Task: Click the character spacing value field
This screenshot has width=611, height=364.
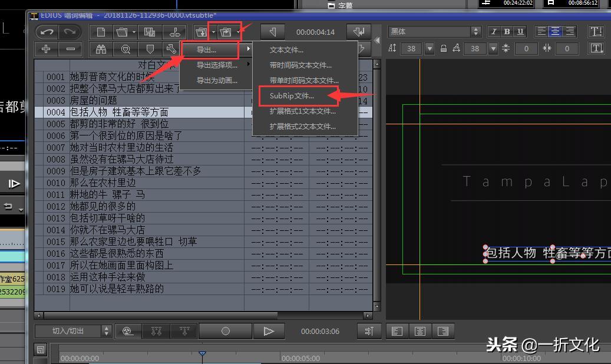Action: point(567,49)
